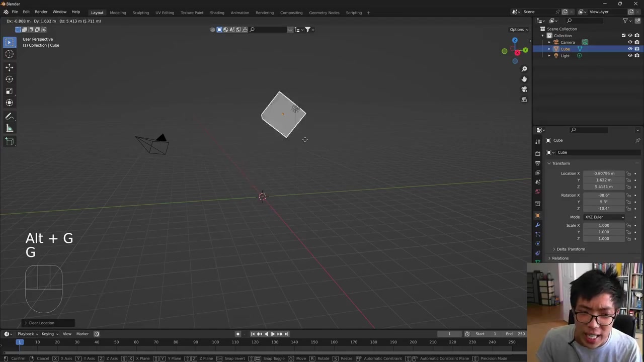
Task: Select the 3D Cursor tool
Action: [x=9, y=54]
